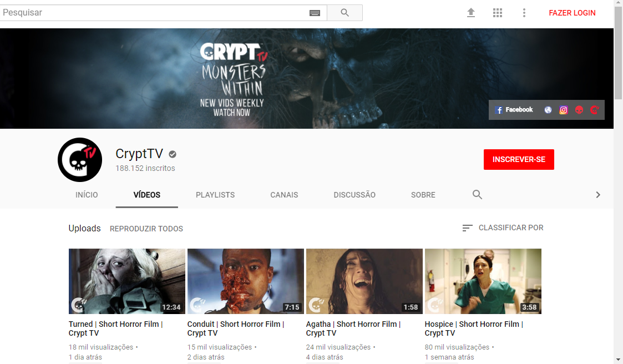Open the YouTube apps grid icon
Image resolution: width=623 pixels, height=364 pixels.
[x=498, y=13]
